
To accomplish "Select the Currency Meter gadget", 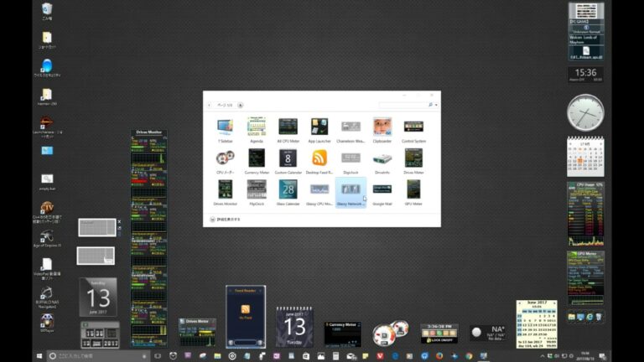I will (257, 158).
